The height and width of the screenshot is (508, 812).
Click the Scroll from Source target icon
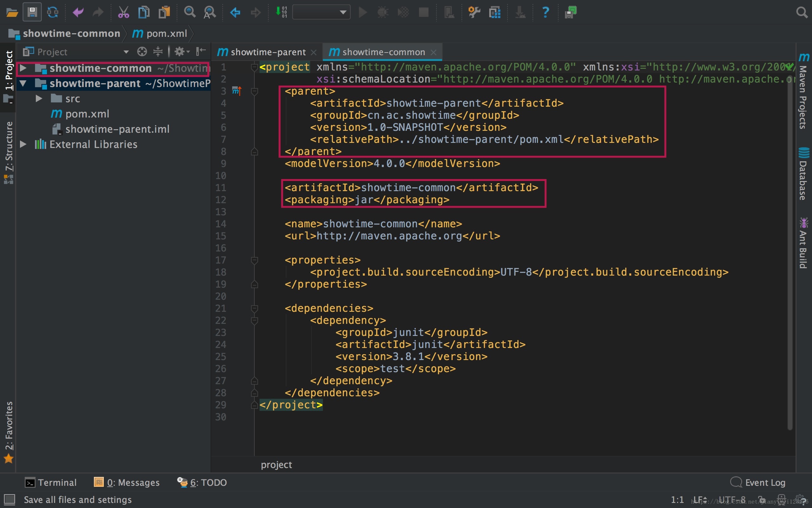point(142,52)
